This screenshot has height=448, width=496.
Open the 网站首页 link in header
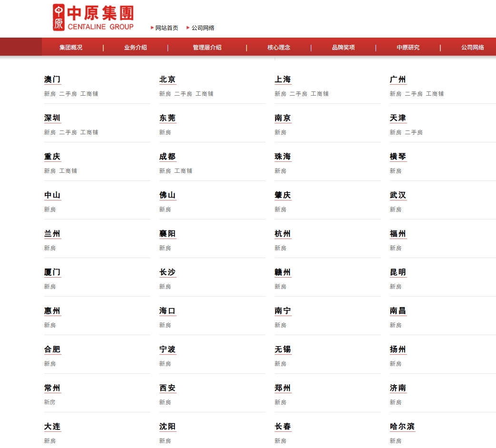(167, 28)
